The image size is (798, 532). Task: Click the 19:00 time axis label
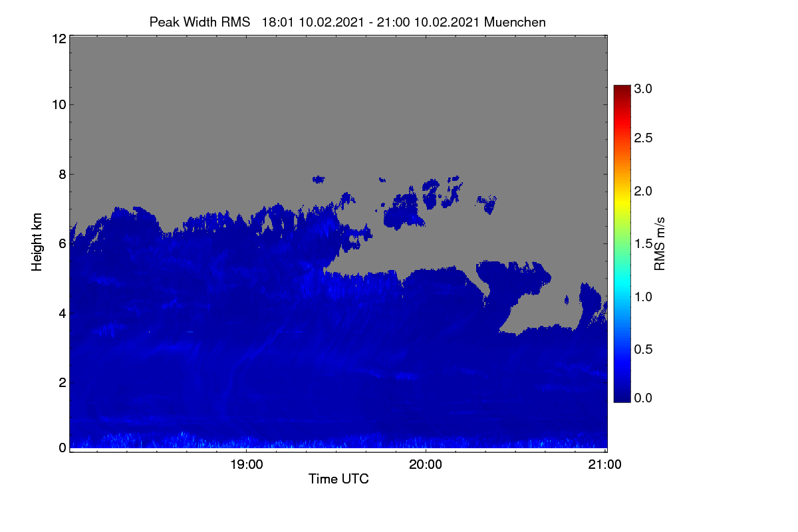click(x=246, y=465)
